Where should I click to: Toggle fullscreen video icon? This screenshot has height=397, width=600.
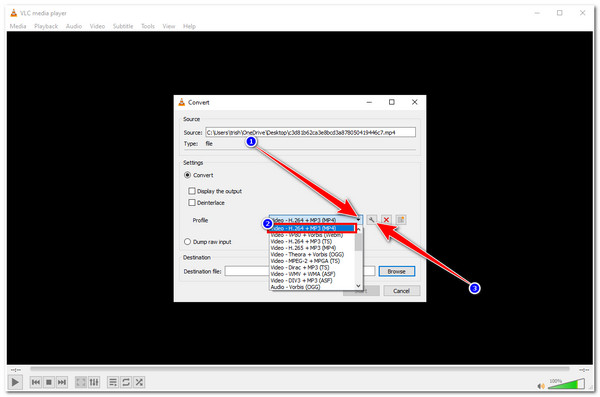coord(81,382)
